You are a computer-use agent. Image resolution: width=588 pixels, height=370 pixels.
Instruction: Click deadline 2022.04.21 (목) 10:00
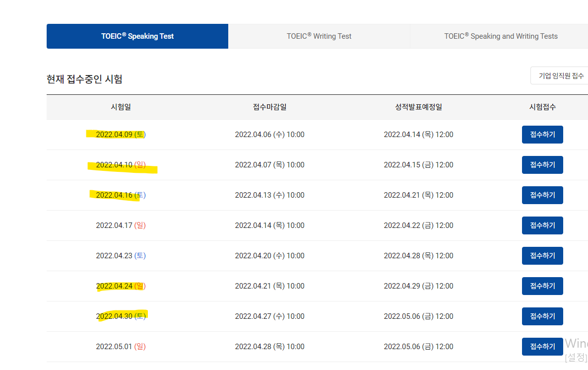tap(269, 286)
